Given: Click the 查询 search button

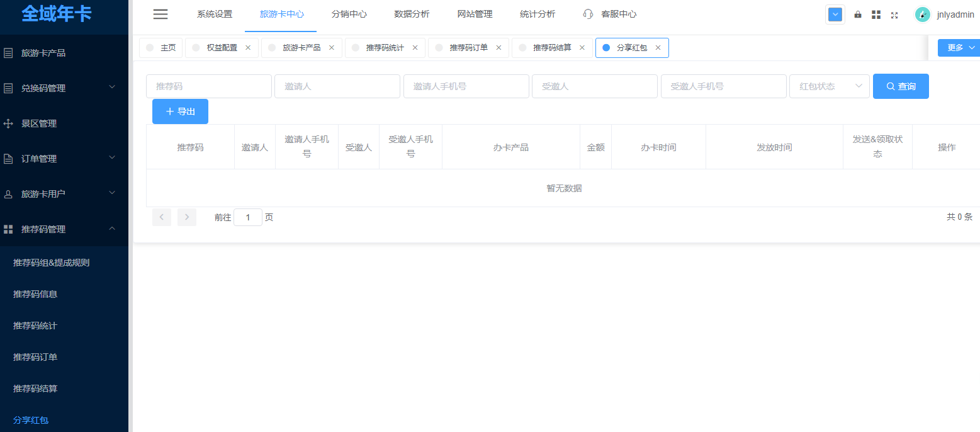Looking at the screenshot, I should point(900,86).
